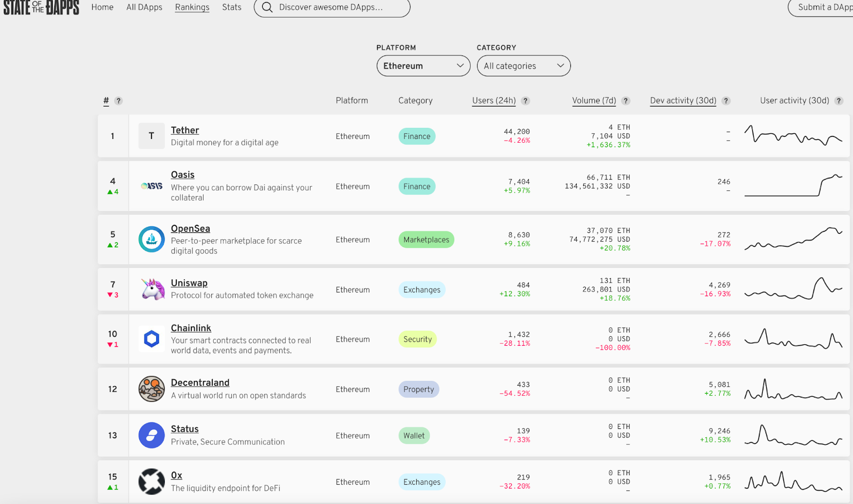This screenshot has width=853, height=504.
Task: Open the Platform dropdown showing Ethereum
Action: (x=423, y=66)
